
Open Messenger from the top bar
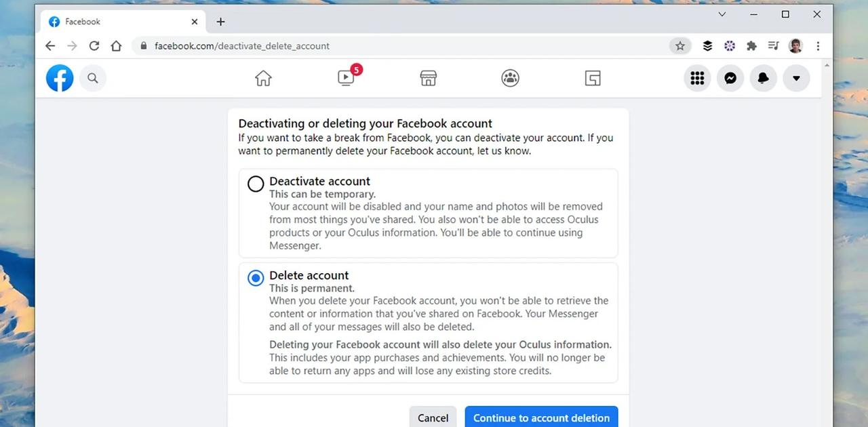(x=730, y=78)
